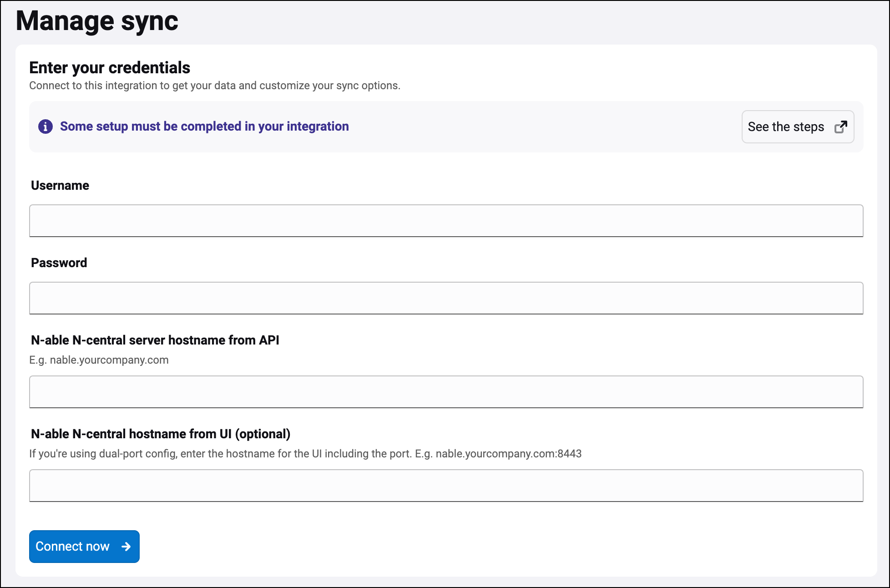Focus the Username input field
The width and height of the screenshot is (890, 588).
pos(446,221)
